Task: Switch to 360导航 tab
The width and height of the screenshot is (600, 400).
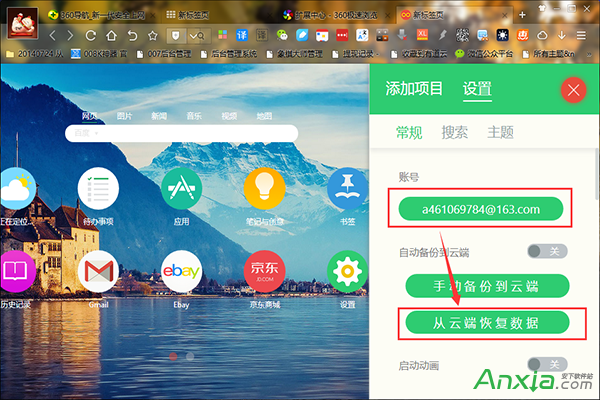Action: (100, 15)
